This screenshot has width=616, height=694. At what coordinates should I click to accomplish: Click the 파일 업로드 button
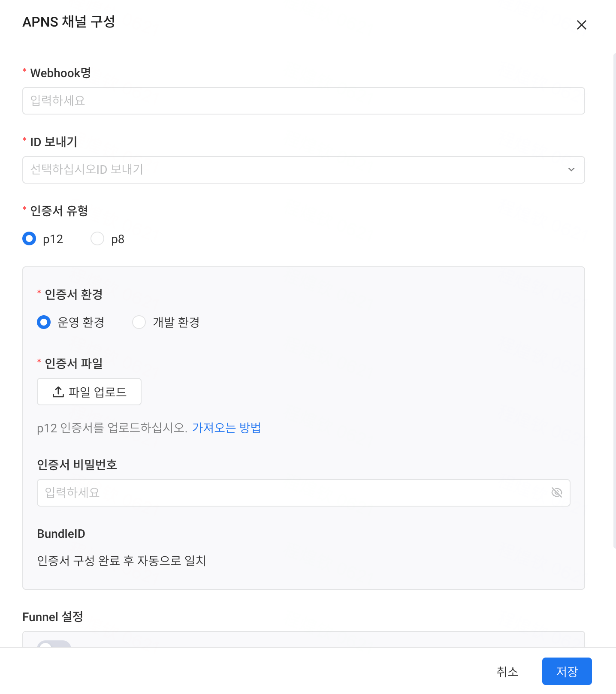click(x=89, y=392)
